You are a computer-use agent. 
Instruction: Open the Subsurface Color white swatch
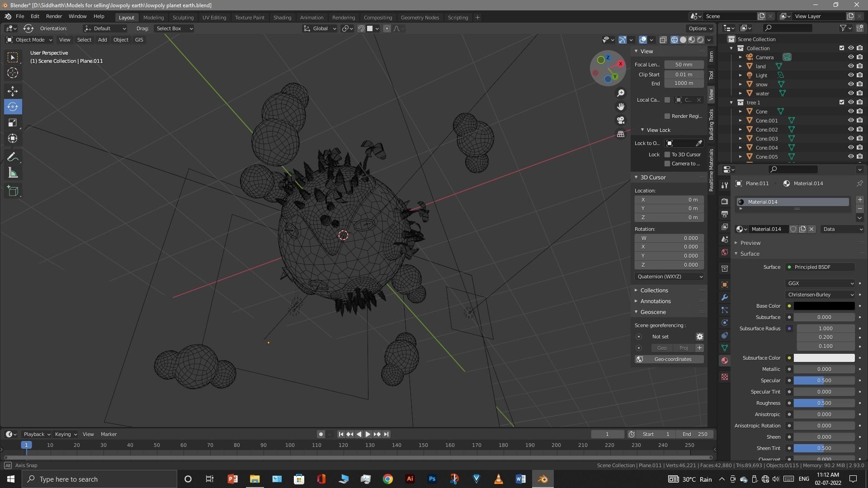pos(824,358)
